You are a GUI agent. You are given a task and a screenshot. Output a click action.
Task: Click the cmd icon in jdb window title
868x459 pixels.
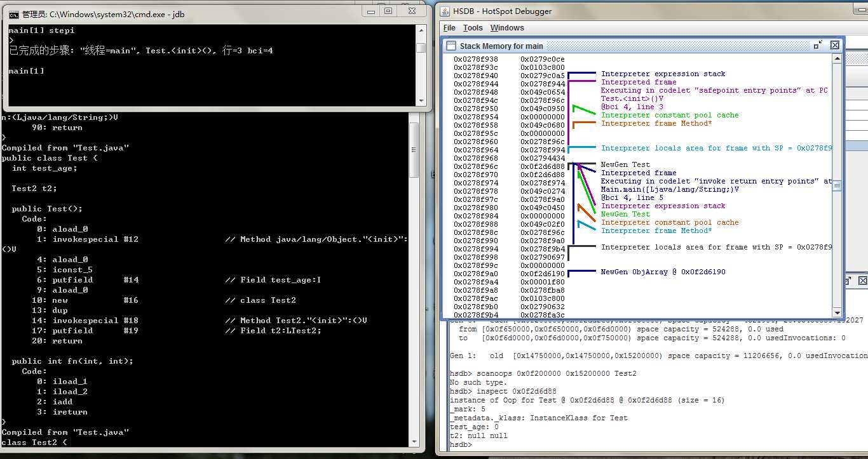click(13, 14)
